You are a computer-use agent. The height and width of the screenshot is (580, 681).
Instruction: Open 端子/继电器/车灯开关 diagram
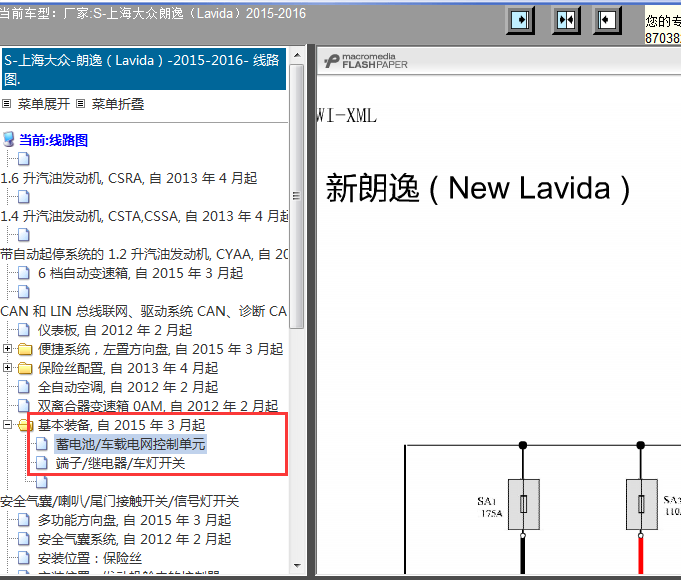coord(120,463)
